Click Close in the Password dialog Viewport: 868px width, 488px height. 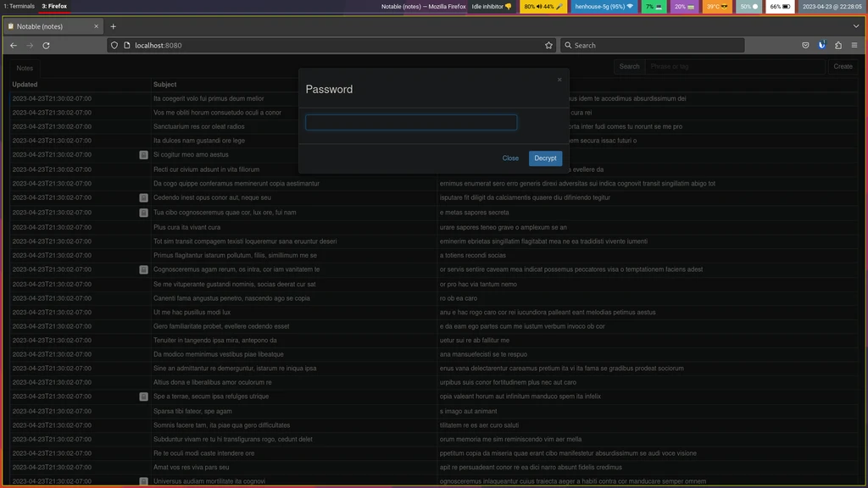[510, 158]
